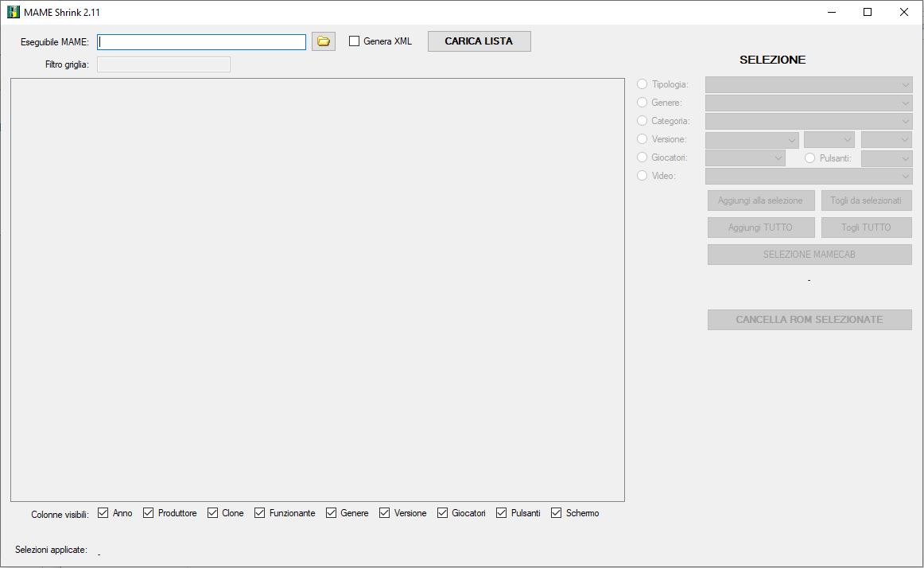The image size is (924, 568).
Task: Select the Video radio button
Action: tap(643, 176)
